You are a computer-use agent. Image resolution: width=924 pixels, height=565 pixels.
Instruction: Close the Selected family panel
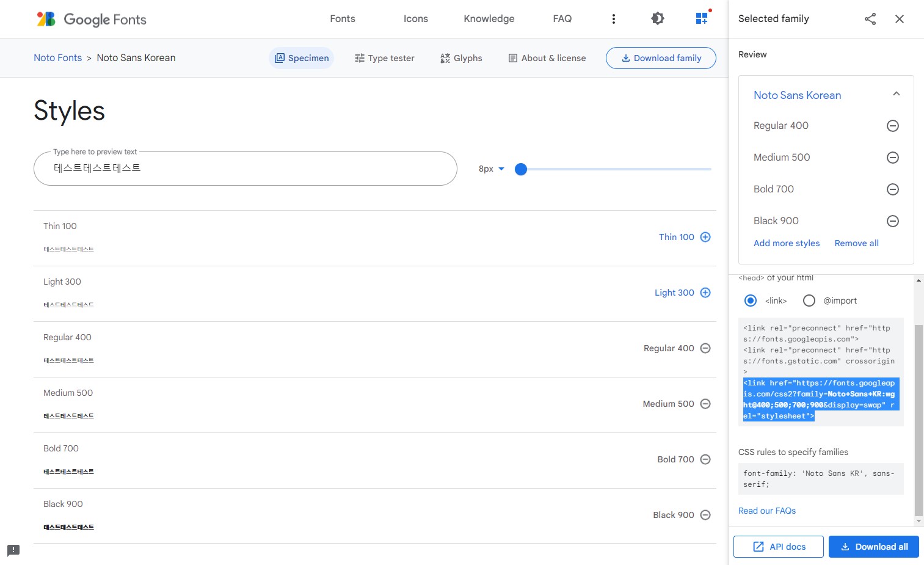(x=900, y=19)
